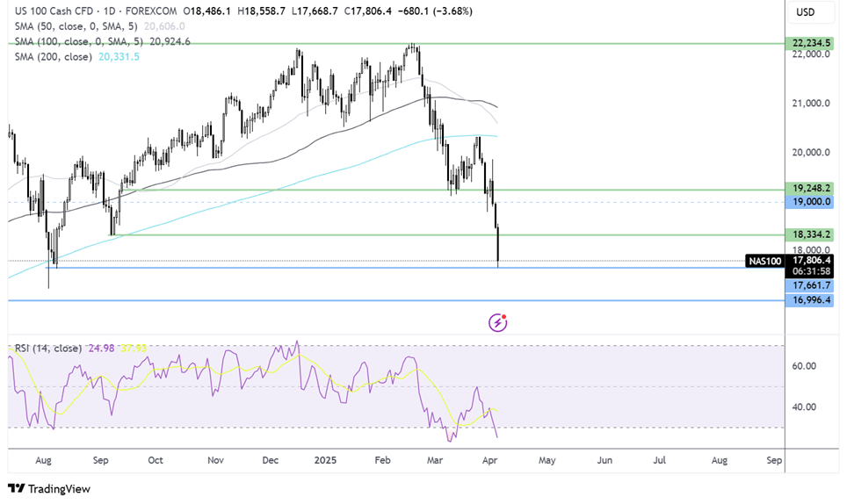Select the 19,000.0 blue price label
The height and width of the screenshot is (504, 854).
(x=810, y=202)
